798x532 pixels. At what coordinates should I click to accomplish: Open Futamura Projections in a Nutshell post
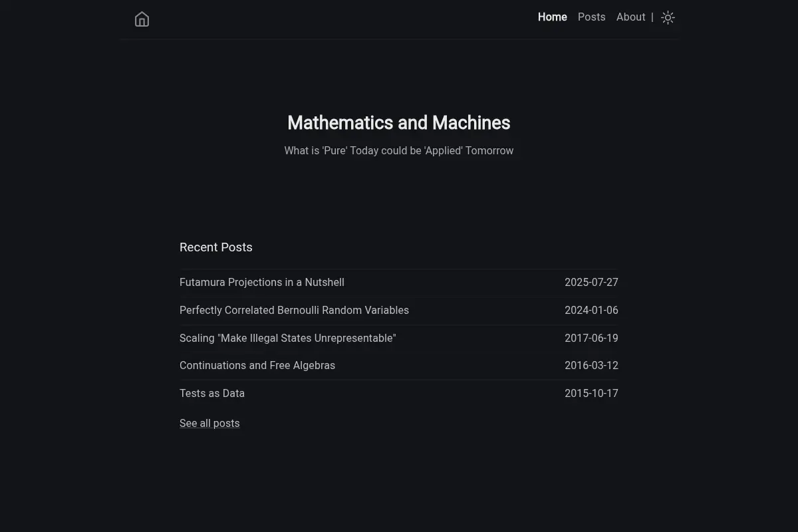tap(262, 283)
